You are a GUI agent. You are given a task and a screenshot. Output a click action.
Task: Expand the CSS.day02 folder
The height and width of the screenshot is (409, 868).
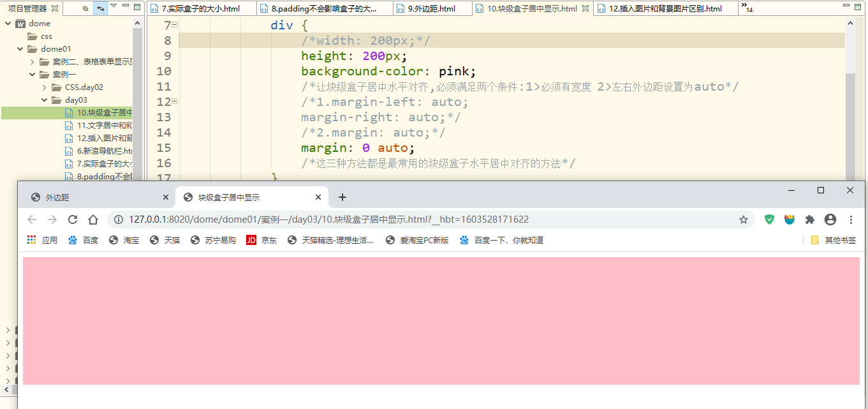[44, 87]
